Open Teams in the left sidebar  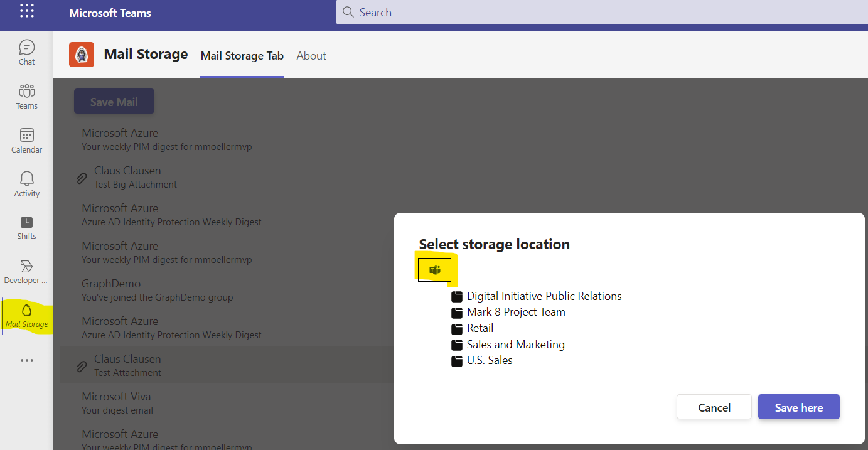point(26,97)
